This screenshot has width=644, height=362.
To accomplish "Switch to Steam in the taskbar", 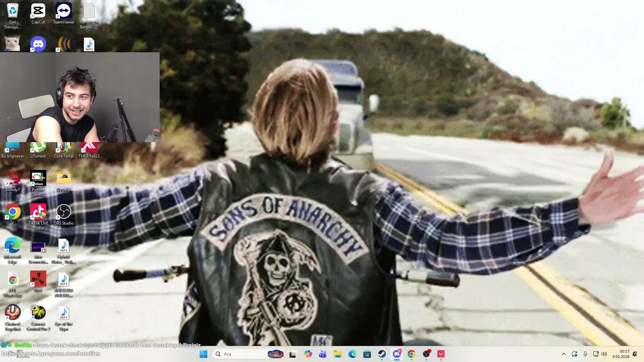I will click(x=382, y=354).
